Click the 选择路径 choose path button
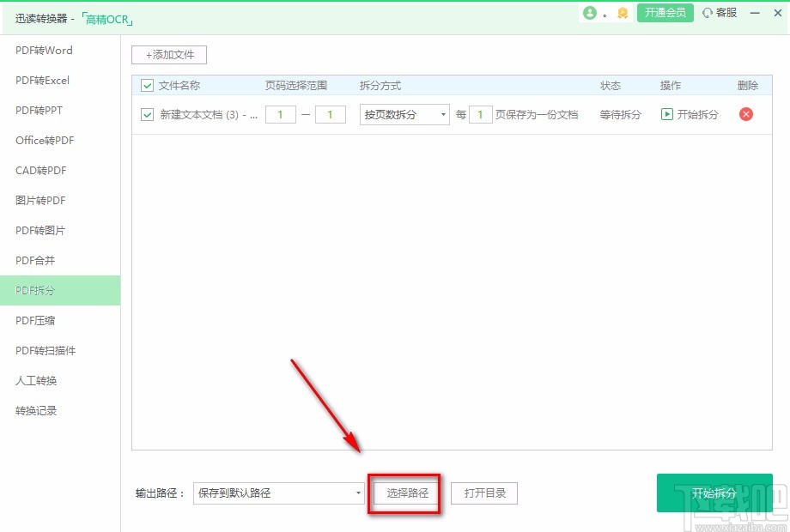Image resolution: width=790 pixels, height=532 pixels. 404,493
